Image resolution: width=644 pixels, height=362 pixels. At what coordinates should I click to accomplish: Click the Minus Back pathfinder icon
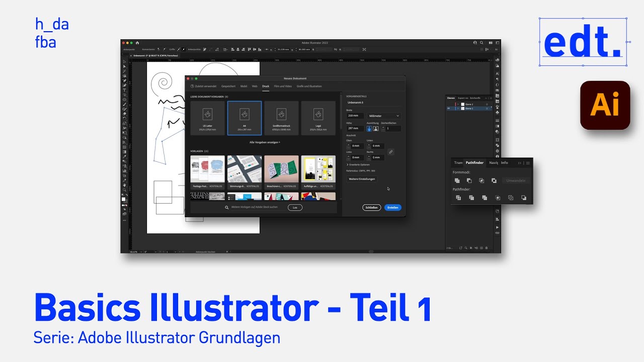coord(524,198)
